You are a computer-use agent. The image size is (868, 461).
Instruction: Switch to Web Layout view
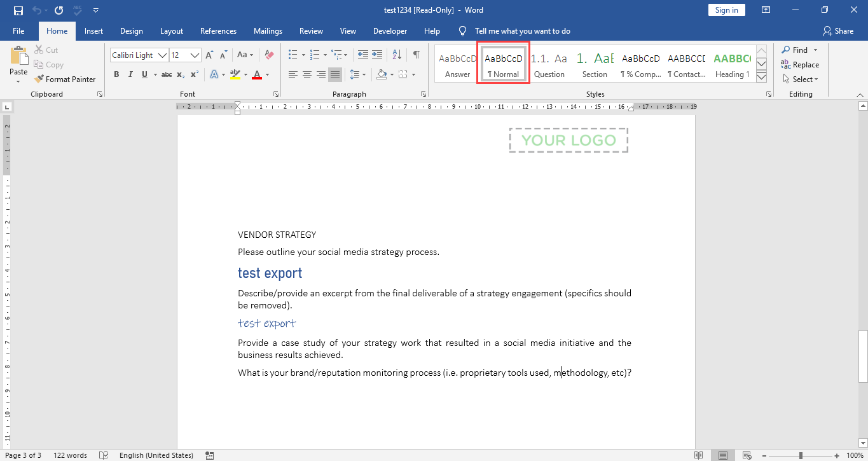pyautogui.click(x=747, y=455)
